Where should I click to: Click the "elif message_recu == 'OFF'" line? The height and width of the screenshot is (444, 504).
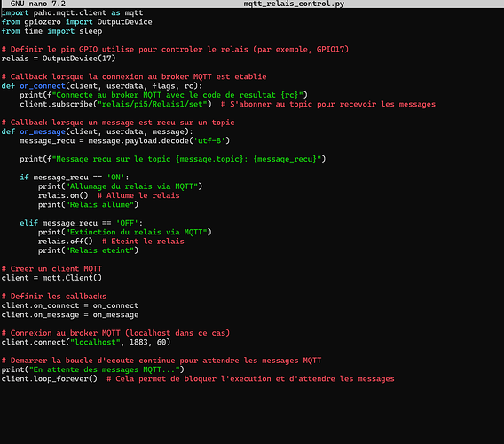pos(82,223)
